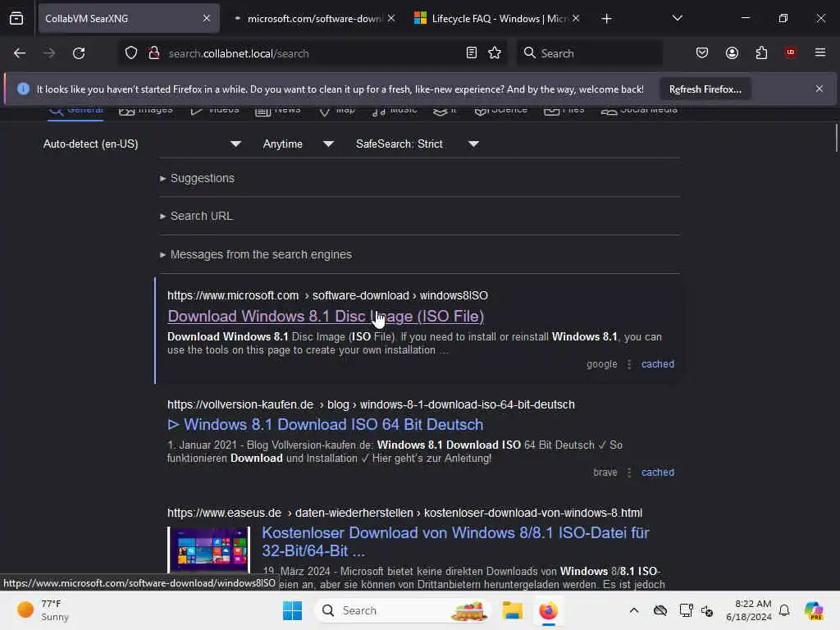Open the Anytime time range dropdown

[x=299, y=144]
